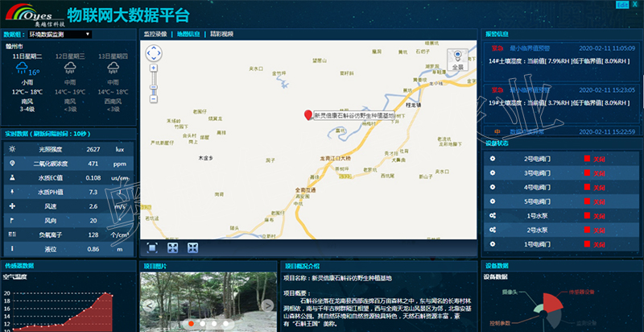Screen dimensions: 644x332
Task: Click the second layout icon below the map
Action: click(x=173, y=248)
